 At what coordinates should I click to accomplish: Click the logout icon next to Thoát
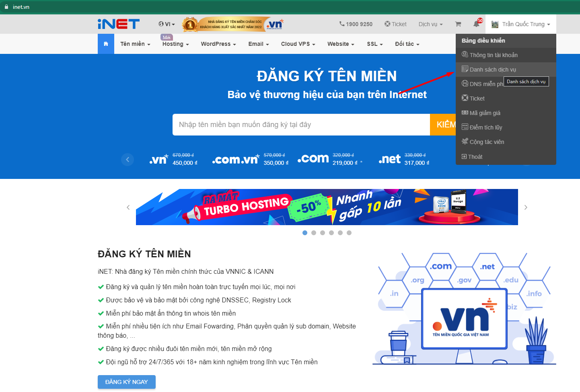click(465, 156)
